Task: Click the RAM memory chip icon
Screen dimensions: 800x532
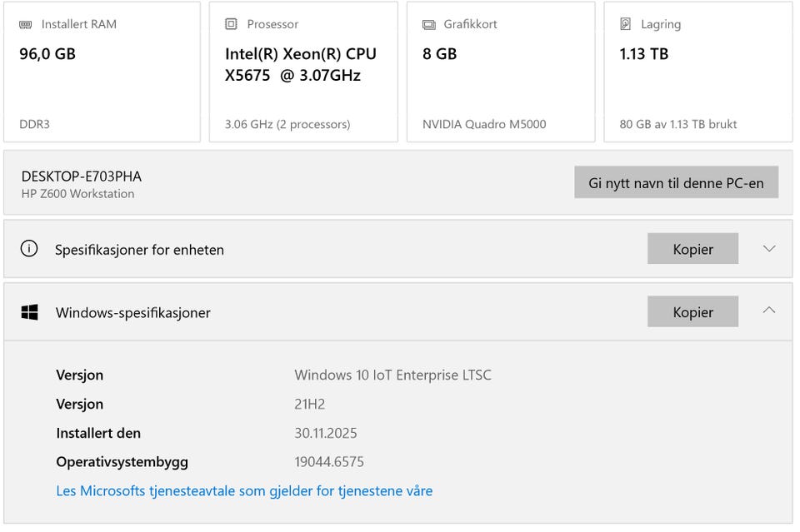Action: [26, 24]
